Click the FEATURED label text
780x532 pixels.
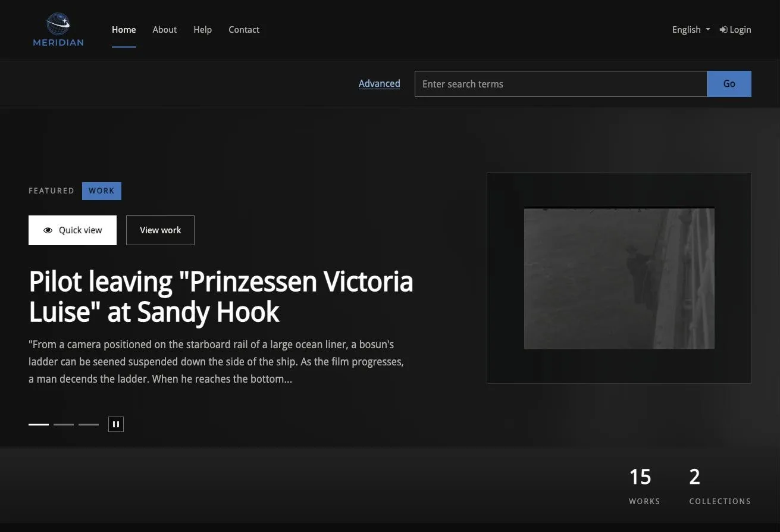[51, 191]
